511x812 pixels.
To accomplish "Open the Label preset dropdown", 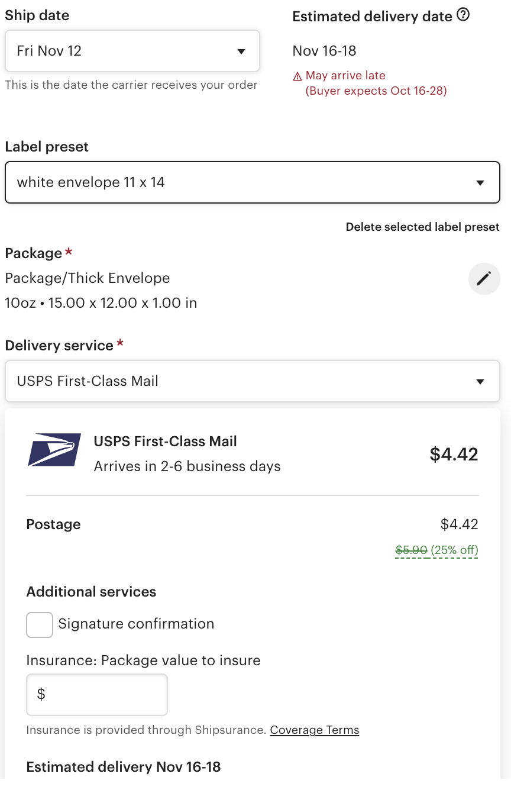I will click(253, 182).
